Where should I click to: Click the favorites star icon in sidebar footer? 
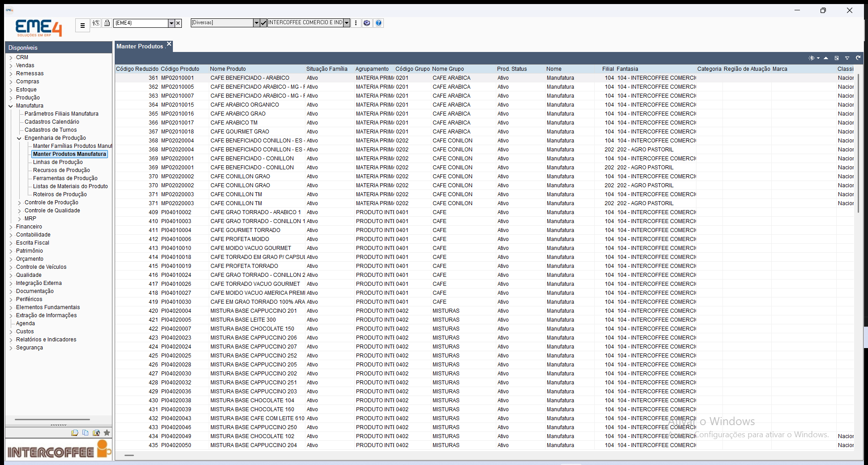coord(107,433)
